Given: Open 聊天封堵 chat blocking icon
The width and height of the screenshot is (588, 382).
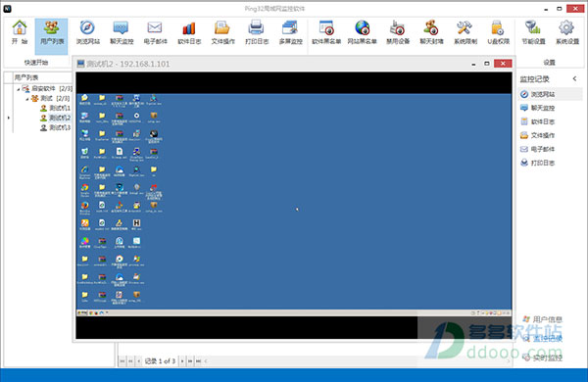Looking at the screenshot, I should [x=431, y=32].
